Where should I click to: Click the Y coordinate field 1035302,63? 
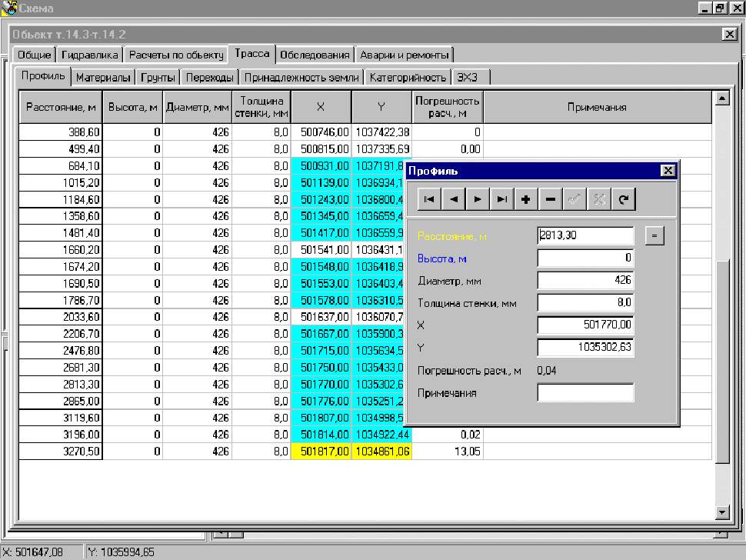586,347
